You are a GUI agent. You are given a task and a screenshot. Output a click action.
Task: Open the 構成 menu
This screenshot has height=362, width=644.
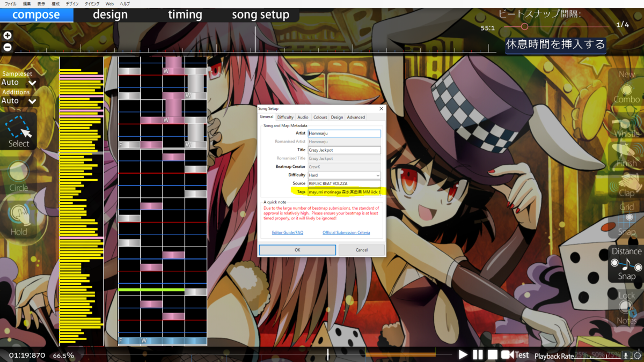(x=56, y=4)
